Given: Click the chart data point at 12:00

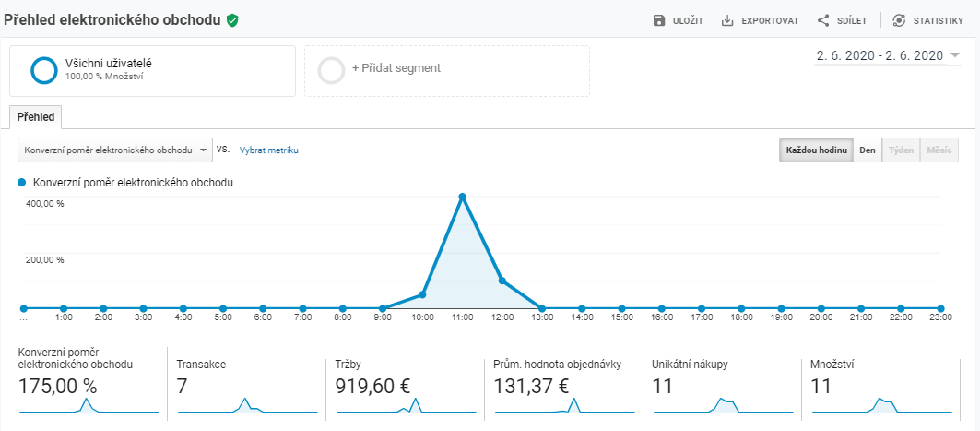Looking at the screenshot, I should (502, 281).
